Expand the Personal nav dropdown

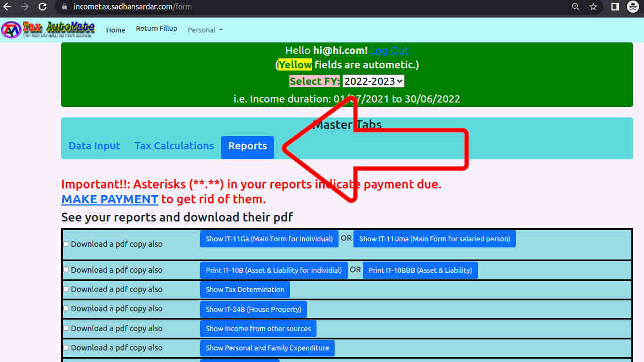[205, 30]
